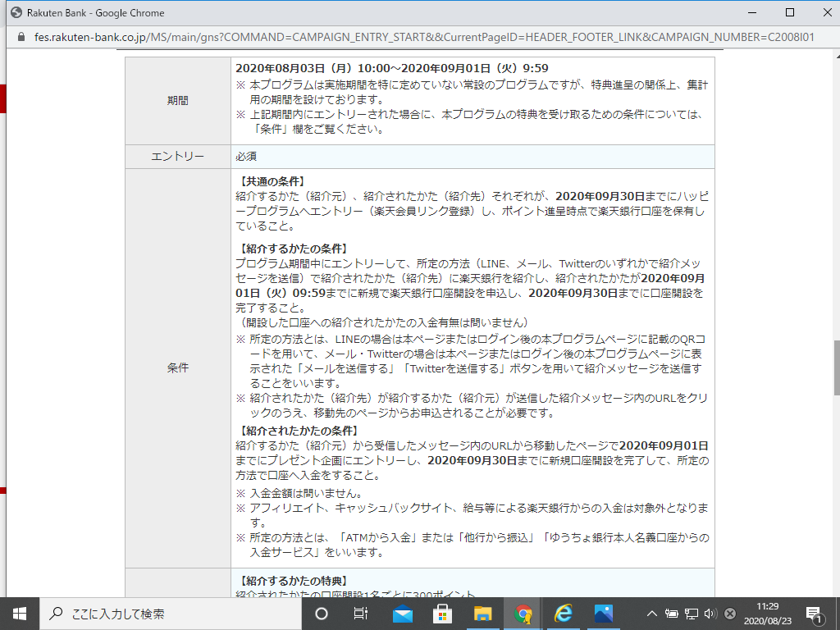Click the fes.rakuten-bank.co.jp URL text
Image resolution: width=840 pixels, height=630 pixels.
pyautogui.click(x=424, y=37)
